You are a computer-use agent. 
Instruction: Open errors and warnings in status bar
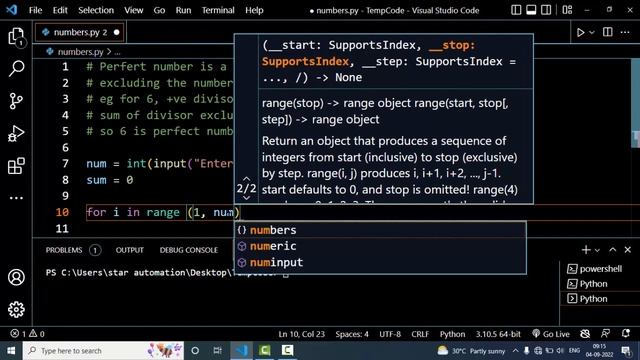(27, 334)
